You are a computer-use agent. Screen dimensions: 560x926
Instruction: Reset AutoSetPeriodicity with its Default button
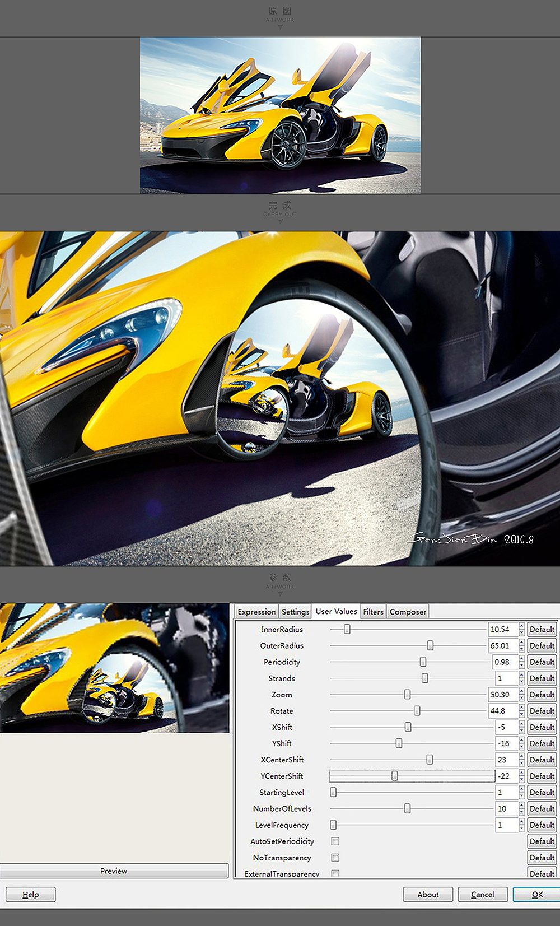[542, 841]
